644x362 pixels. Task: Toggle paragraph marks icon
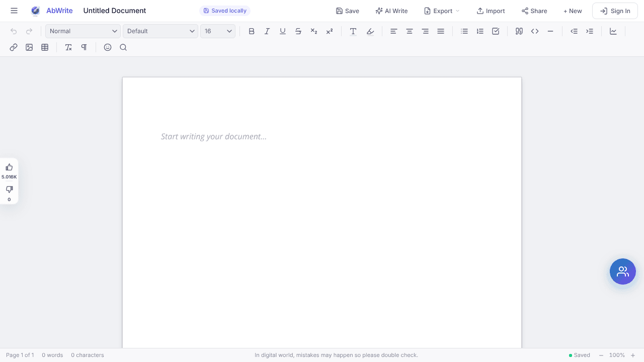point(84,47)
